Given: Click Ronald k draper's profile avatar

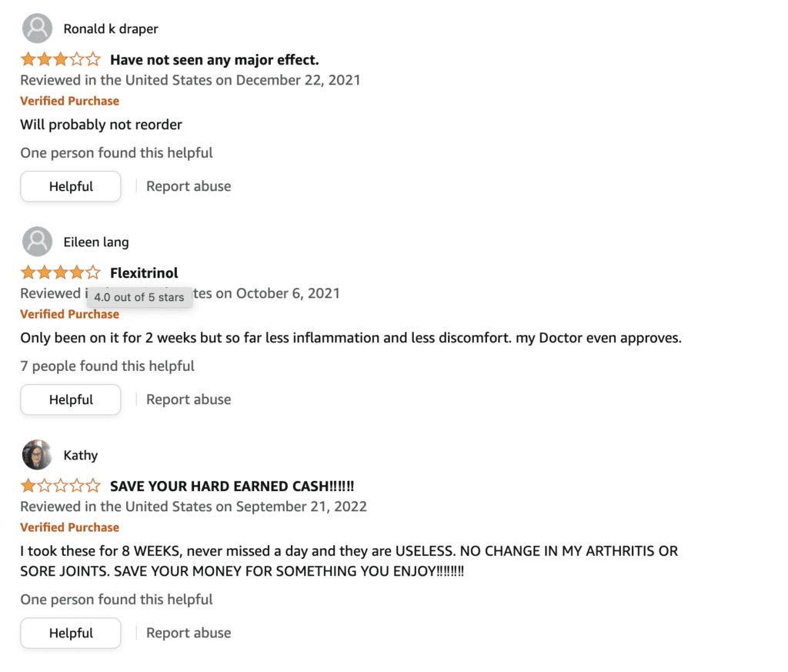Looking at the screenshot, I should (37, 28).
